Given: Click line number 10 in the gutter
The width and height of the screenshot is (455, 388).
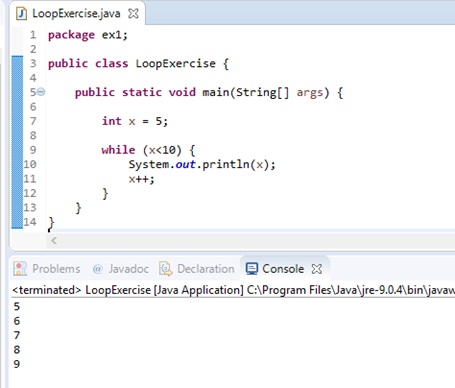Looking at the screenshot, I should 30,164.
